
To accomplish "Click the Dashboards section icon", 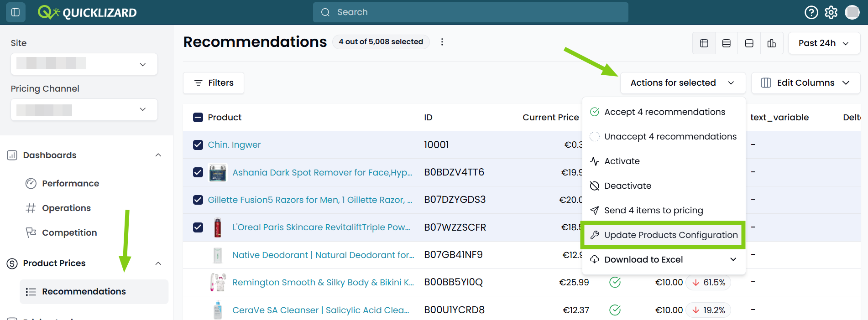I will pos(12,155).
